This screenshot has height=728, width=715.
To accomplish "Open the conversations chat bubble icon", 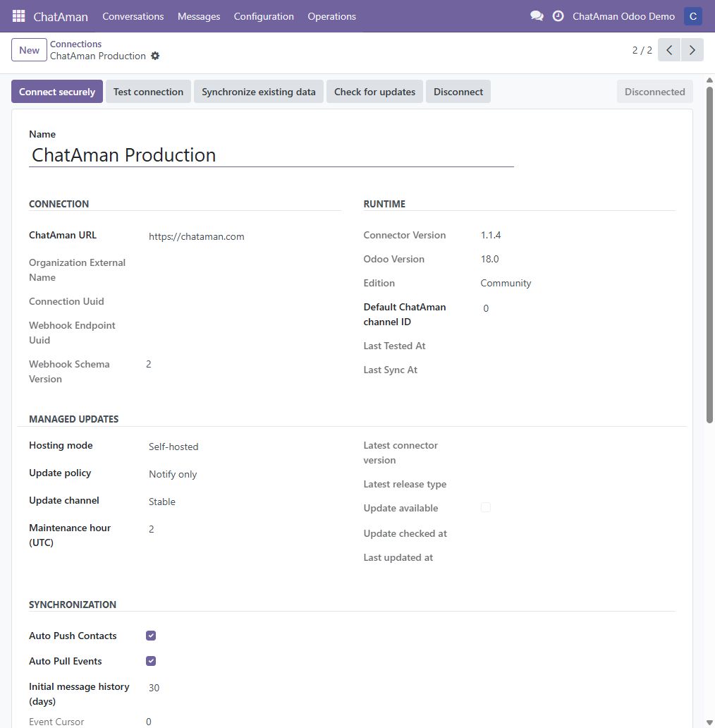I will coord(537,16).
